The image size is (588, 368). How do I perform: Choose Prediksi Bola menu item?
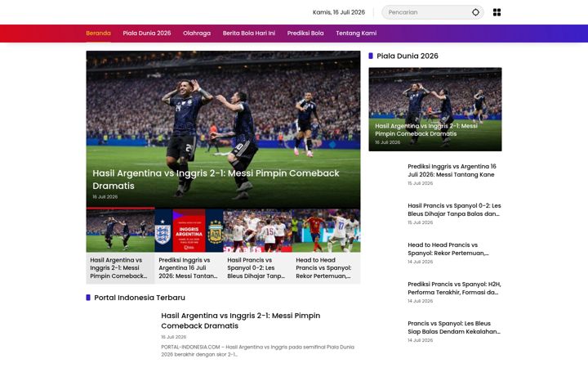(305, 33)
